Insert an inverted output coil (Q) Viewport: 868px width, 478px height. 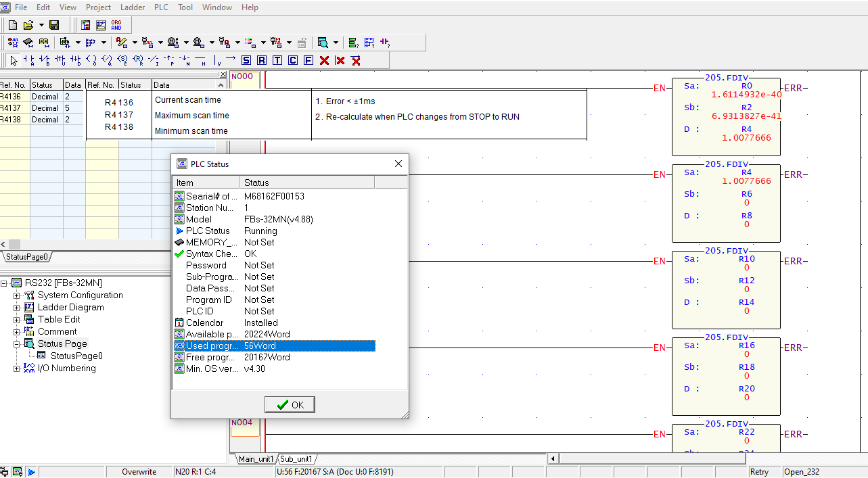coord(107,60)
